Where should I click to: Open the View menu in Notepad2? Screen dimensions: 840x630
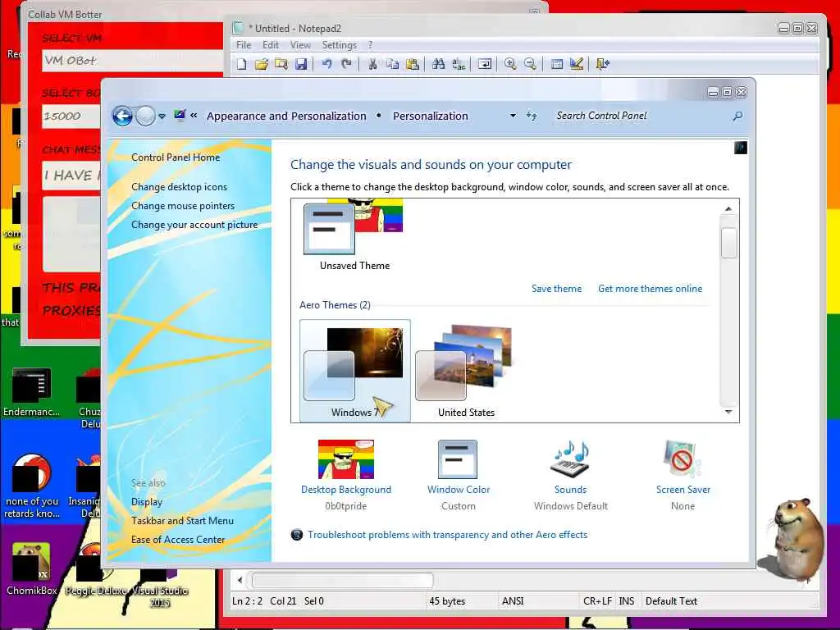(x=300, y=45)
